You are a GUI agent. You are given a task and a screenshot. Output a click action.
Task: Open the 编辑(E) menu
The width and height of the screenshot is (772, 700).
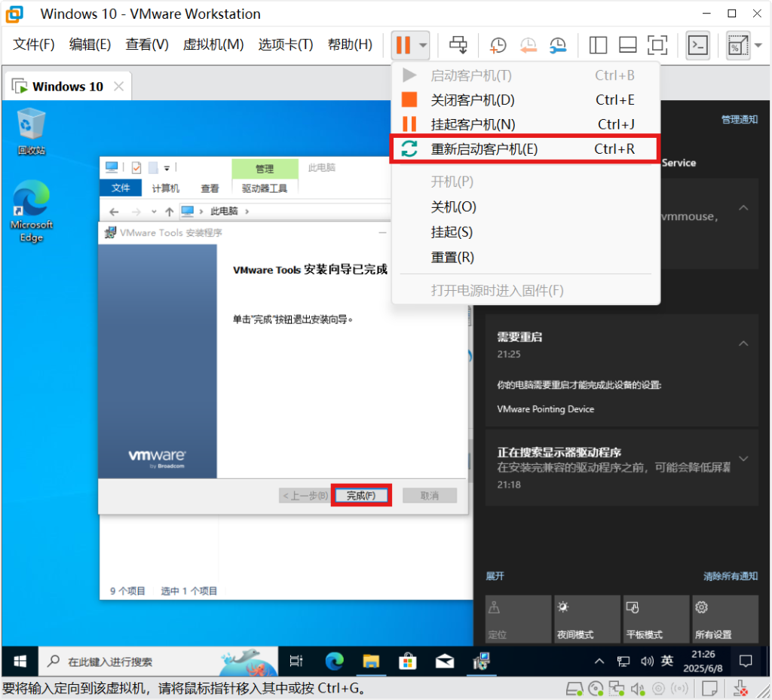point(90,44)
